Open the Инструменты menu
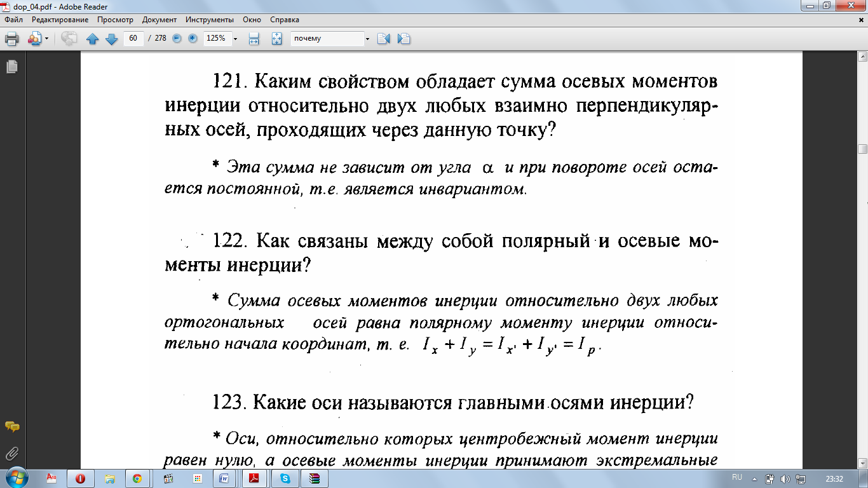 (209, 20)
